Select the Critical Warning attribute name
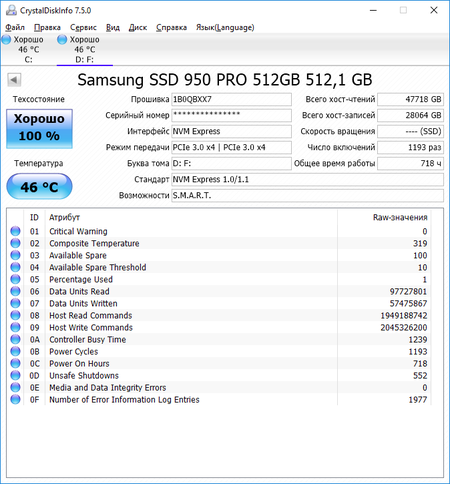Viewport: 450px width, 484px height. pos(78,231)
